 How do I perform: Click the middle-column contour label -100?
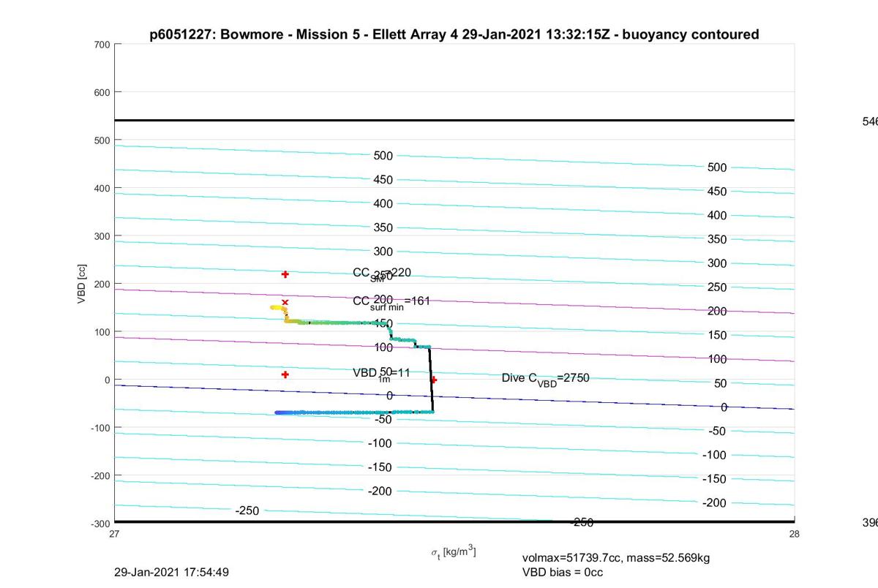pyautogui.click(x=380, y=443)
